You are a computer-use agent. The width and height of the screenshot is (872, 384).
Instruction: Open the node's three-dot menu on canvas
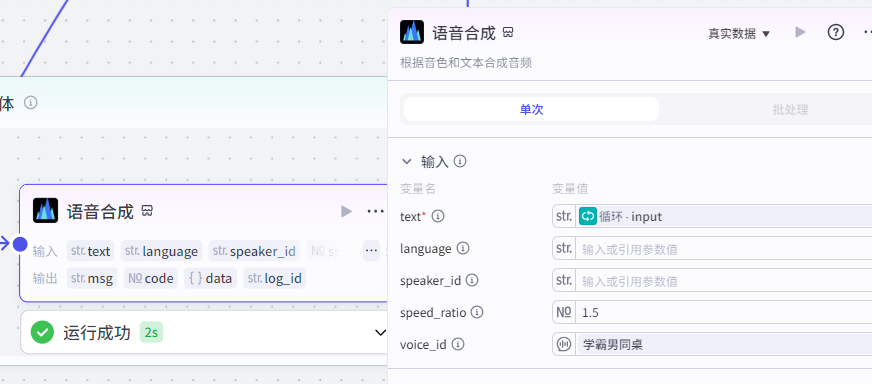pyautogui.click(x=376, y=211)
